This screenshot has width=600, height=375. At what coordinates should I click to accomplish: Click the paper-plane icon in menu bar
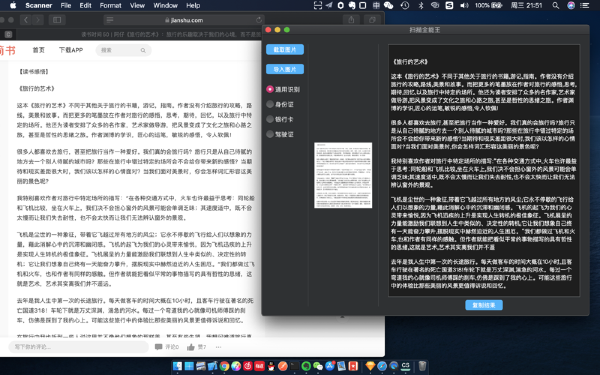[329, 5]
